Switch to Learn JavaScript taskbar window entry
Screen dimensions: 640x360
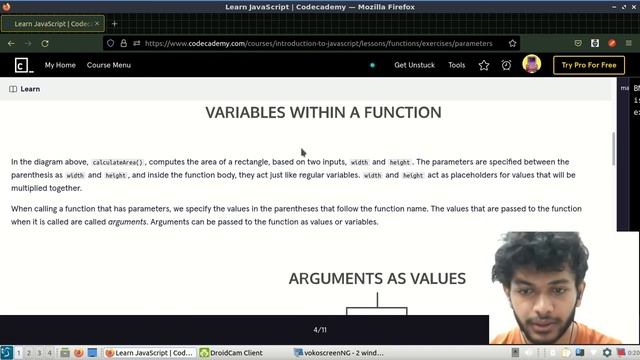point(149,353)
